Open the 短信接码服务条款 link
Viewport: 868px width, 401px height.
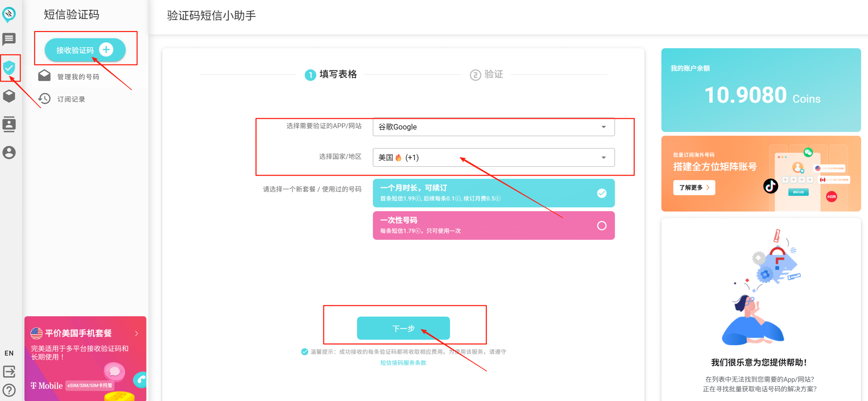click(403, 363)
